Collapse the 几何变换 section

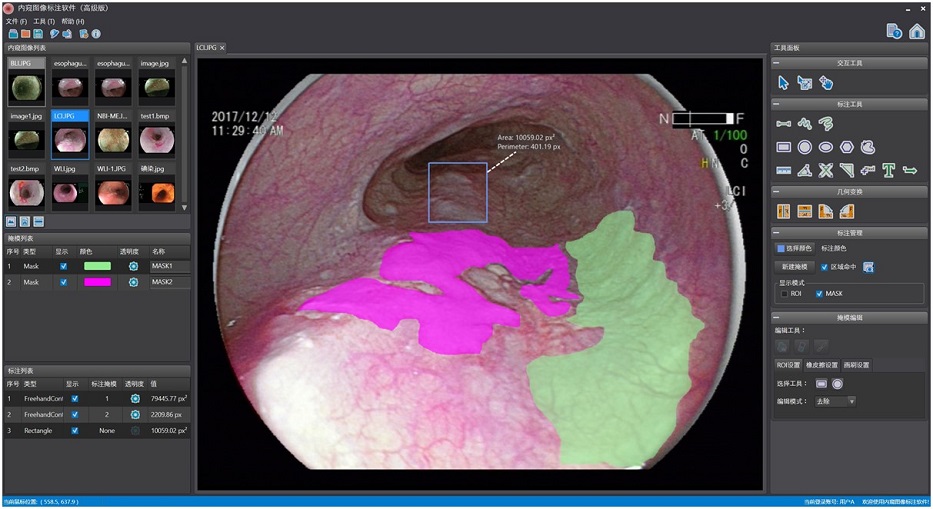pyautogui.click(x=776, y=192)
